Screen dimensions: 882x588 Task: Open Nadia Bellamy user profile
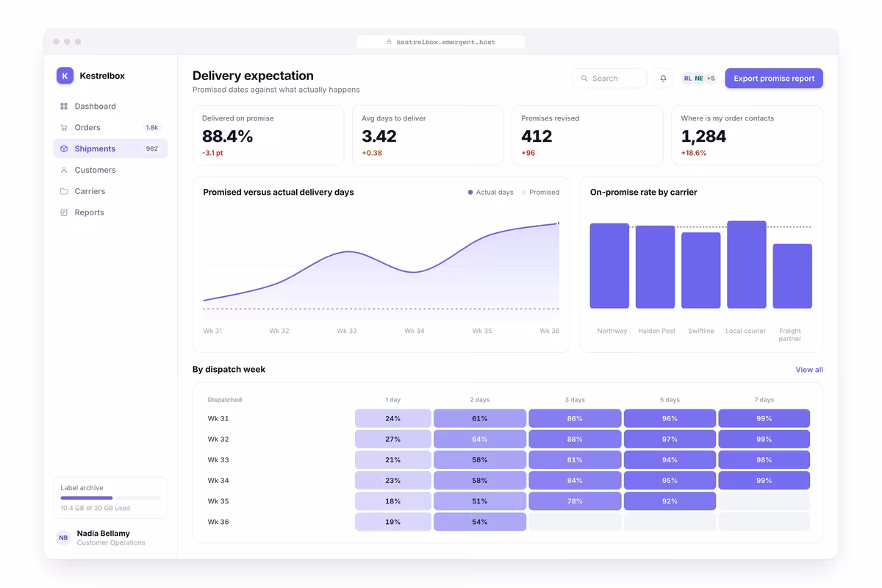click(110, 537)
